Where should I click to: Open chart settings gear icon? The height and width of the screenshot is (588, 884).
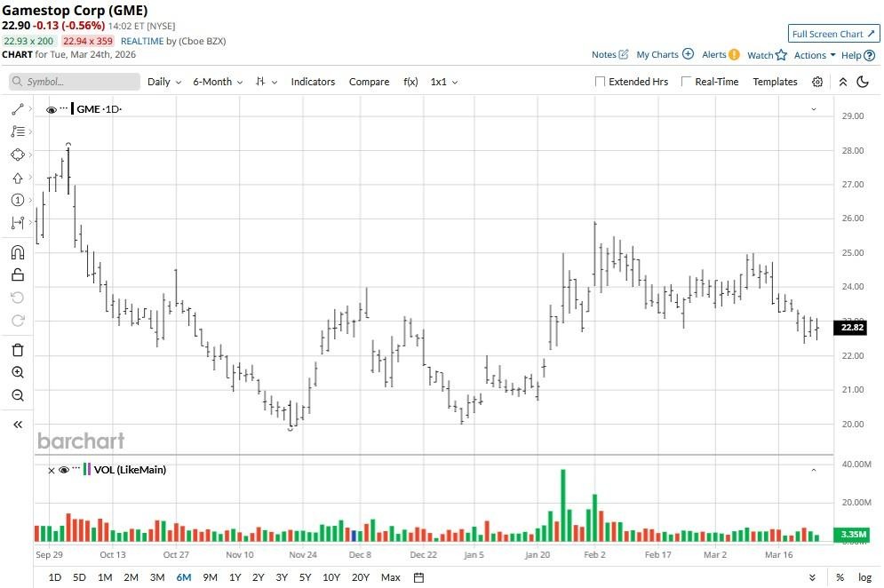(817, 82)
